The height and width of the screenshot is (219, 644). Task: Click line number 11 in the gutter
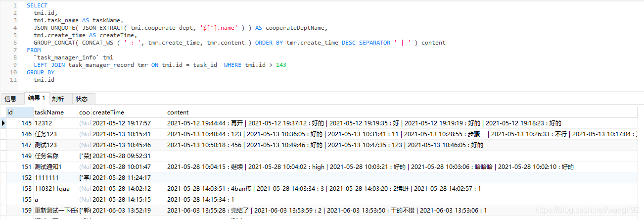pos(14,80)
